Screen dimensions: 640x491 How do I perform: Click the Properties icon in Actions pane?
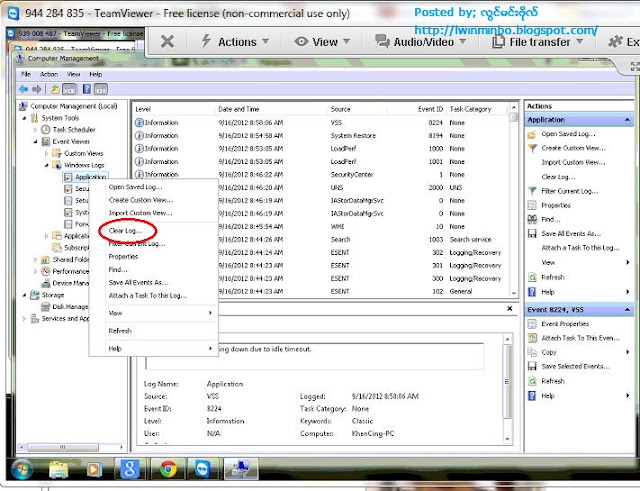click(532, 205)
